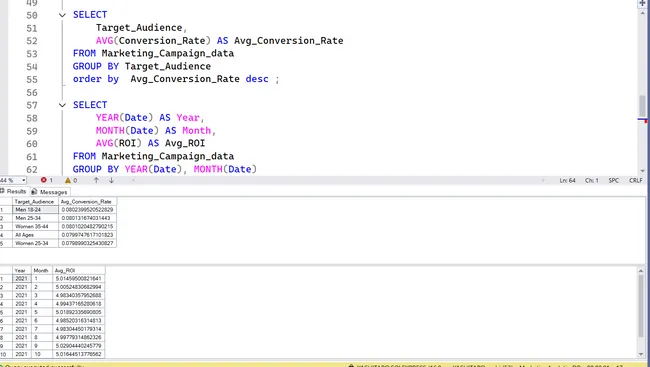The width and height of the screenshot is (650, 367).
Task: Go to next issue with down arrow
Action: point(112,180)
